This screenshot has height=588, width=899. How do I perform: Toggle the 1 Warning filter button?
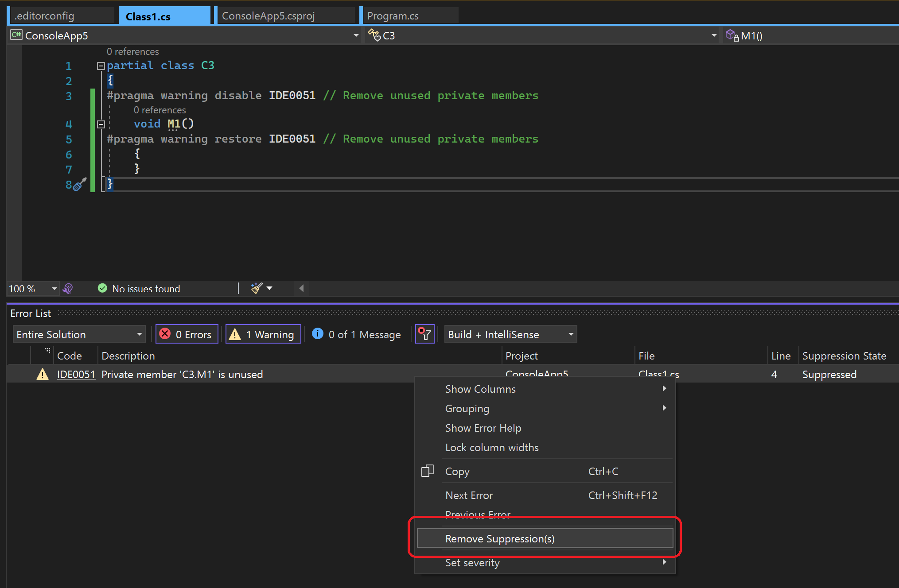(x=263, y=334)
